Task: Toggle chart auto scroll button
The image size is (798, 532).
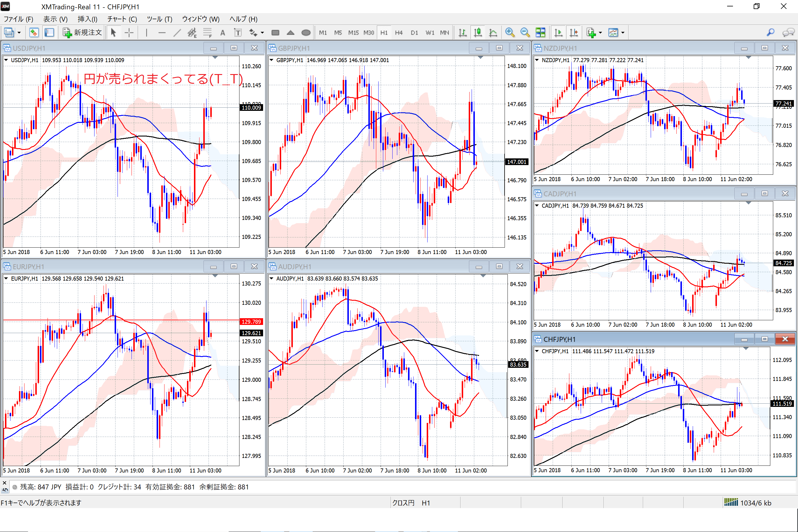Action: coord(558,33)
